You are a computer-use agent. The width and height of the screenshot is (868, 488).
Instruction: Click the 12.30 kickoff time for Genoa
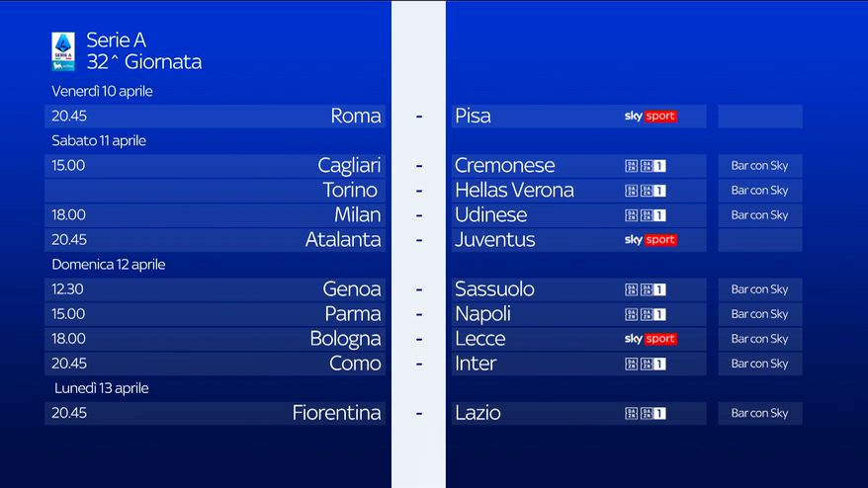[x=68, y=289]
